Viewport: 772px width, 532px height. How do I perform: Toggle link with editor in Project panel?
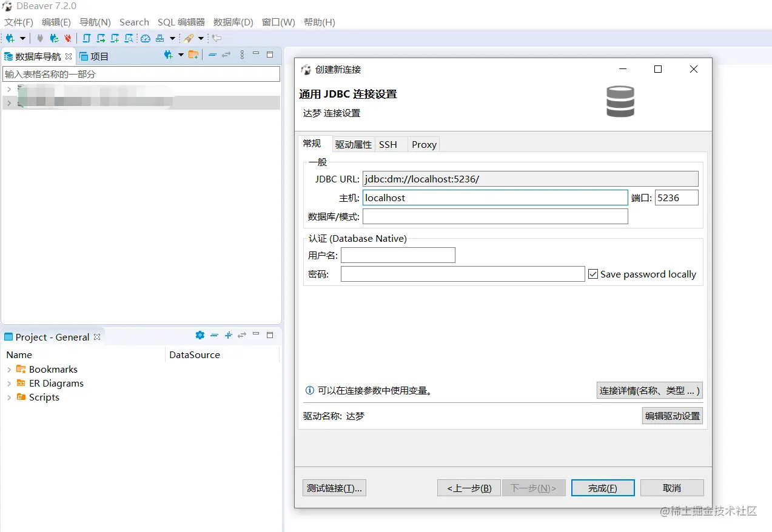point(242,335)
